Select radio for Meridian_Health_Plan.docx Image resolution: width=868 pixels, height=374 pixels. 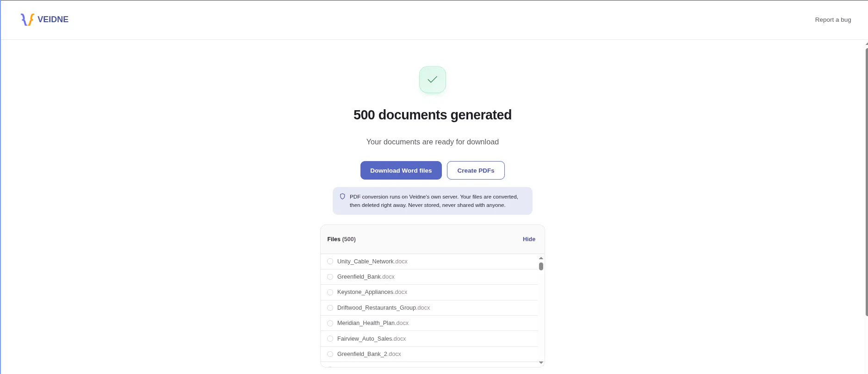[330, 323]
